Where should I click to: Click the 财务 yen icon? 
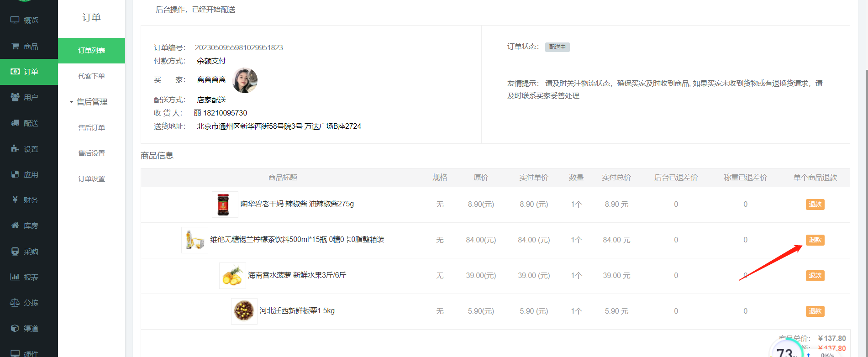click(x=15, y=200)
